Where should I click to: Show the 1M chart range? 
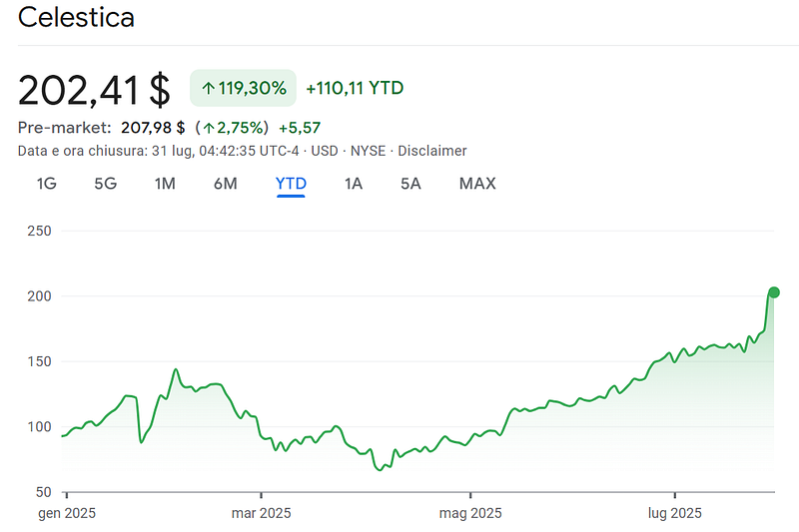165,184
